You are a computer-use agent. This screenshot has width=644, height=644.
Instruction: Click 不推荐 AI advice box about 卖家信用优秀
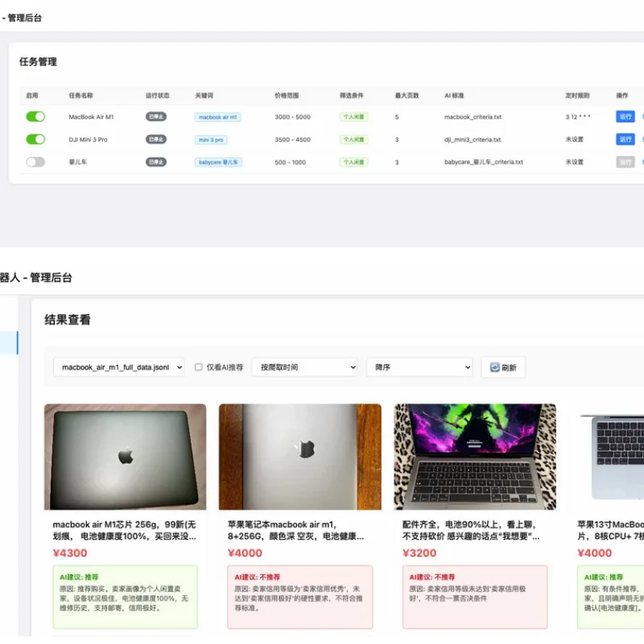tap(300, 597)
